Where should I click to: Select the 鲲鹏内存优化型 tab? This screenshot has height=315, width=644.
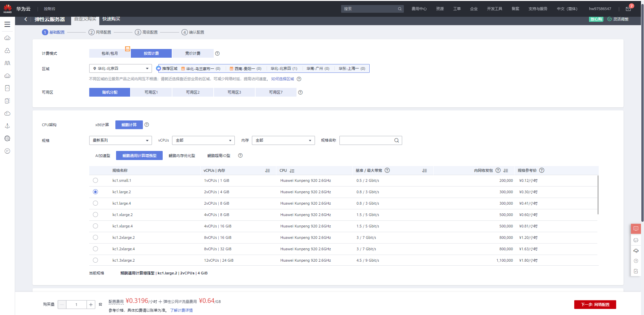[x=182, y=156]
